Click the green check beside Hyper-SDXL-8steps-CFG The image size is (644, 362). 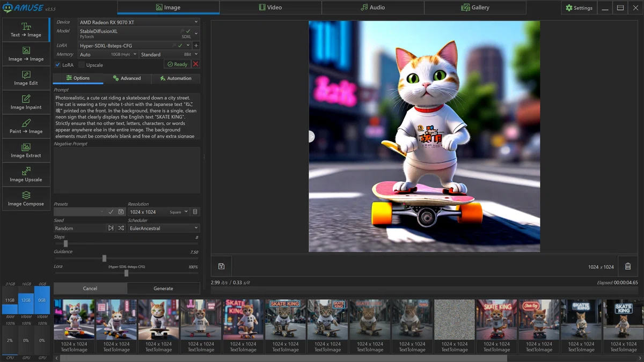click(x=180, y=46)
